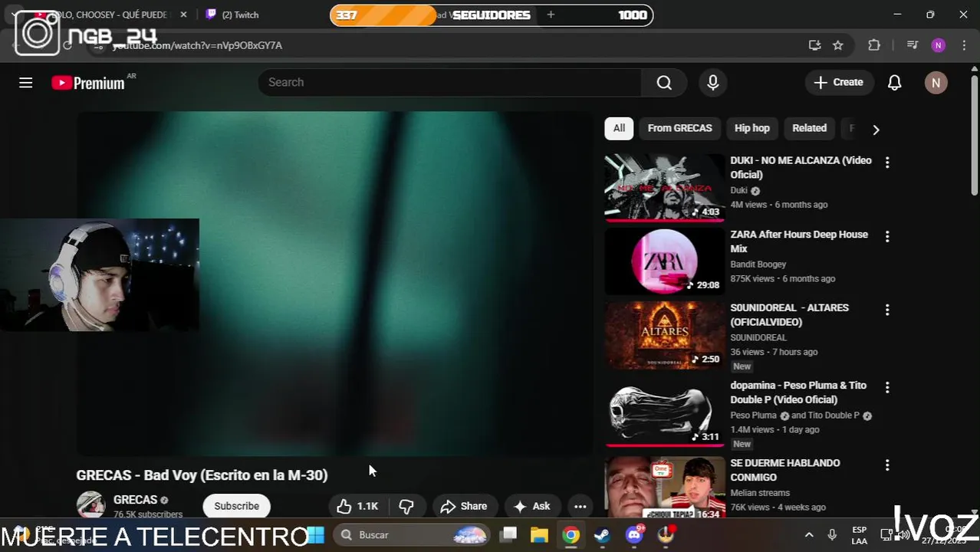The width and height of the screenshot is (980, 552).
Task: Select the All filter chip
Action: pos(619,128)
